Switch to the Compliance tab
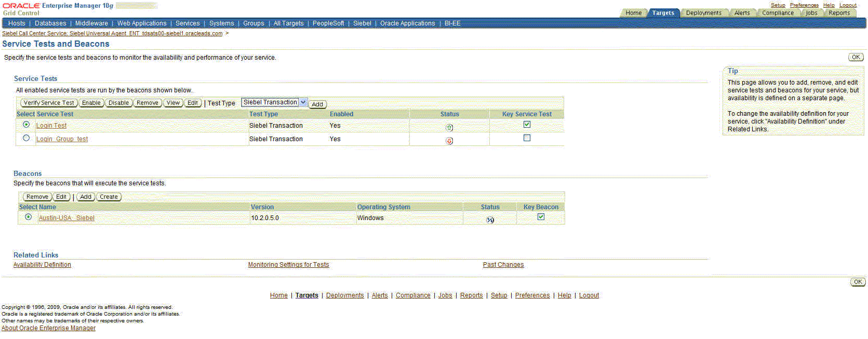 [778, 13]
